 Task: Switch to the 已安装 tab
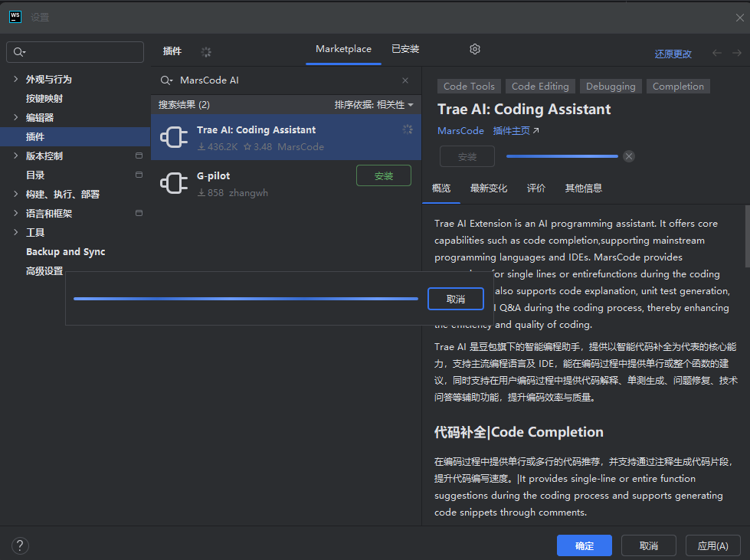[405, 49]
